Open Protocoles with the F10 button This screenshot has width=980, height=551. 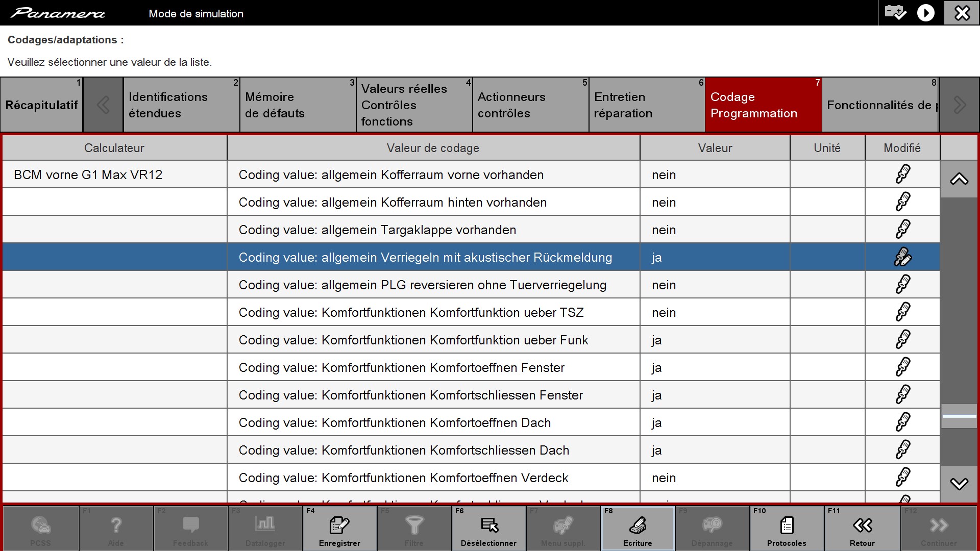coord(787,529)
